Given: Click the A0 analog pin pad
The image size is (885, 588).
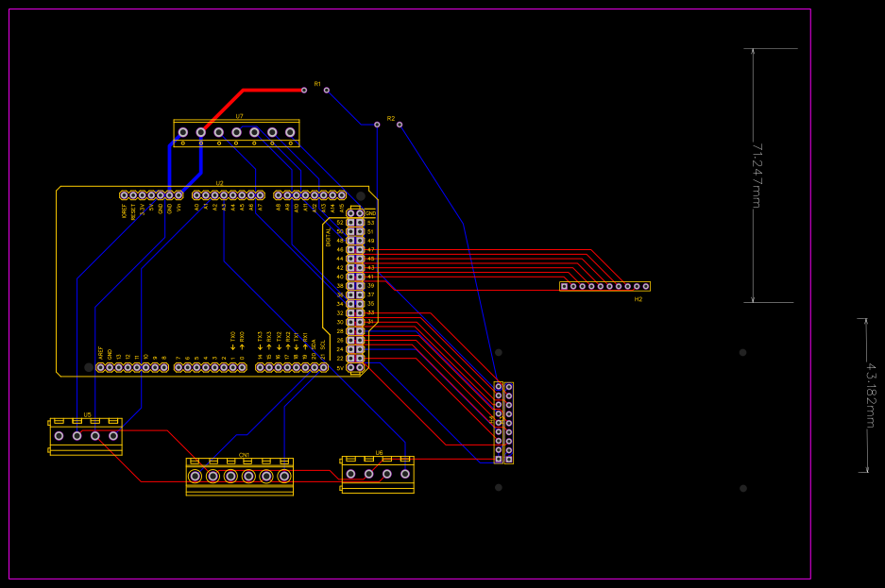Looking at the screenshot, I should click(x=197, y=193).
